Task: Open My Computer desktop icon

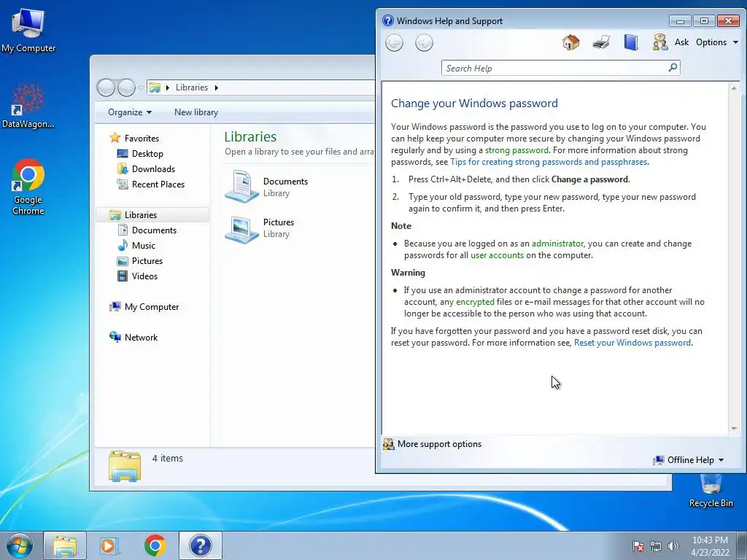Action: coord(28,30)
